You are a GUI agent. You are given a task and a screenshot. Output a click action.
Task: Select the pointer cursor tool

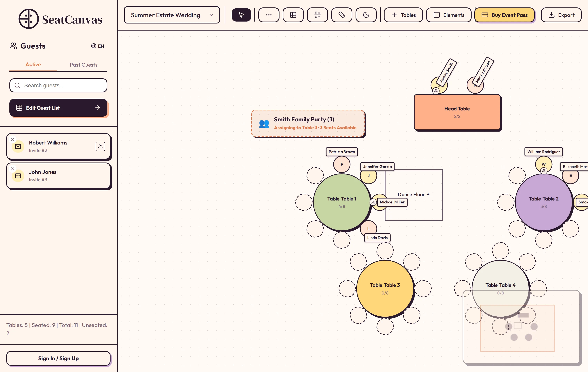click(x=241, y=15)
